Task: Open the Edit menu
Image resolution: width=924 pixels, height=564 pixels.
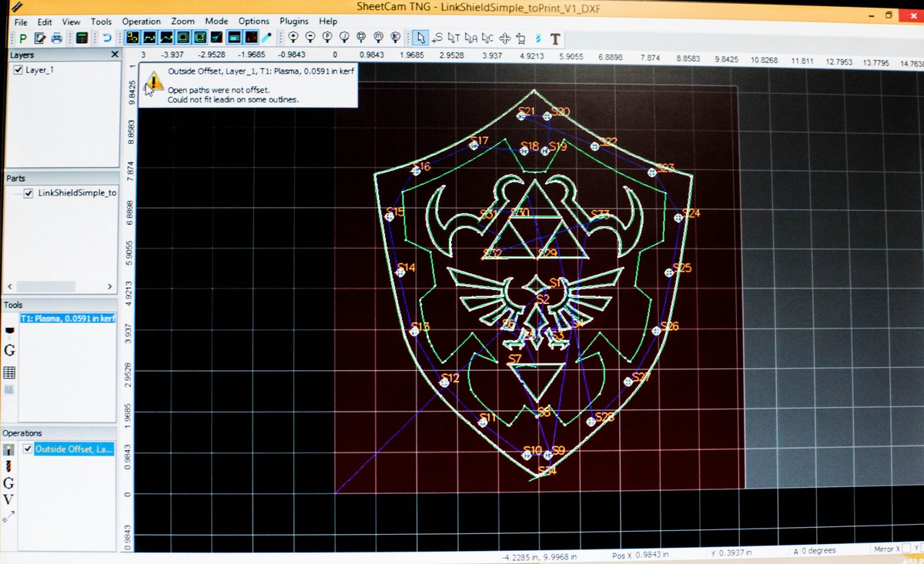Action: [45, 22]
